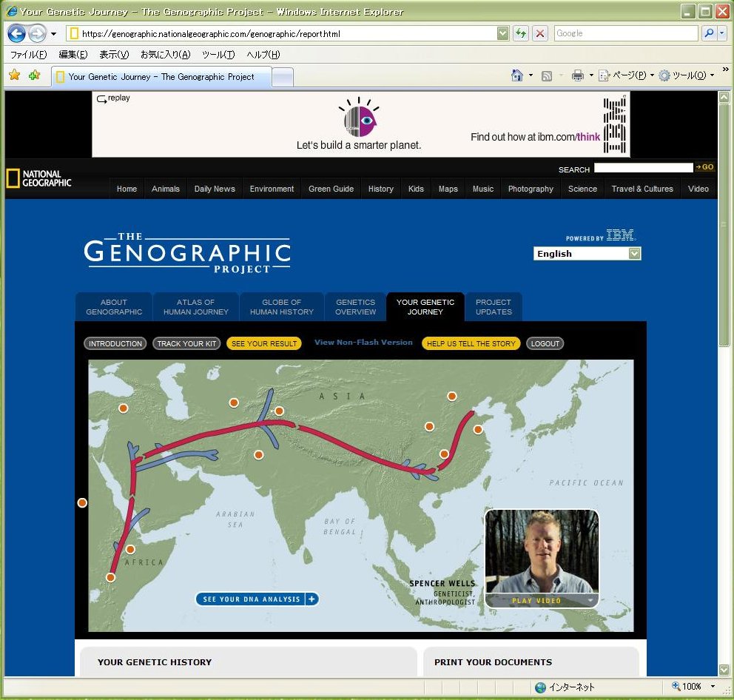Click inside the Google search box

coord(626,33)
